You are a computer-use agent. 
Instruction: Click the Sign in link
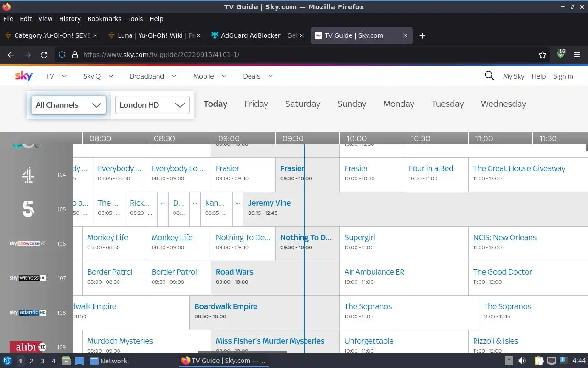(x=563, y=76)
